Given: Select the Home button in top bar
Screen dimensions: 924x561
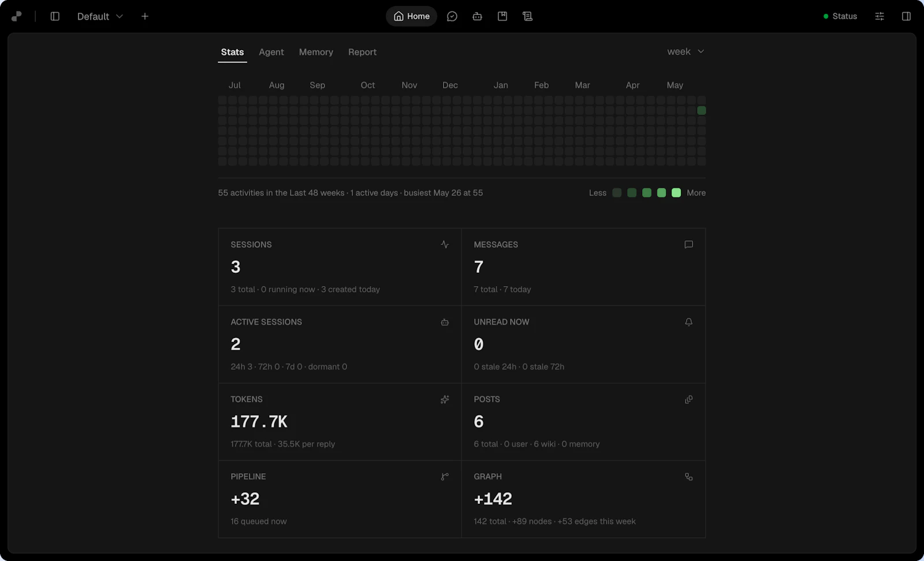Looking at the screenshot, I should tap(411, 16).
